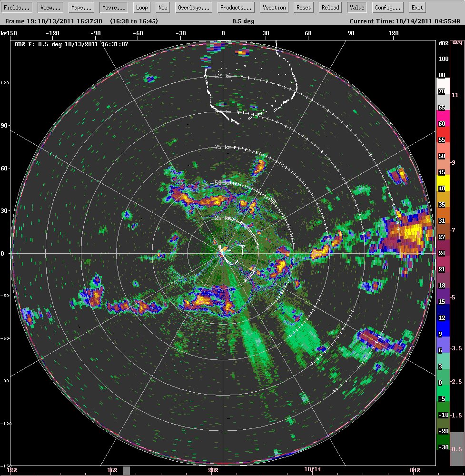Image resolution: width=465 pixels, height=476 pixels.
Task: Open the Products... dialog
Action: point(236,8)
